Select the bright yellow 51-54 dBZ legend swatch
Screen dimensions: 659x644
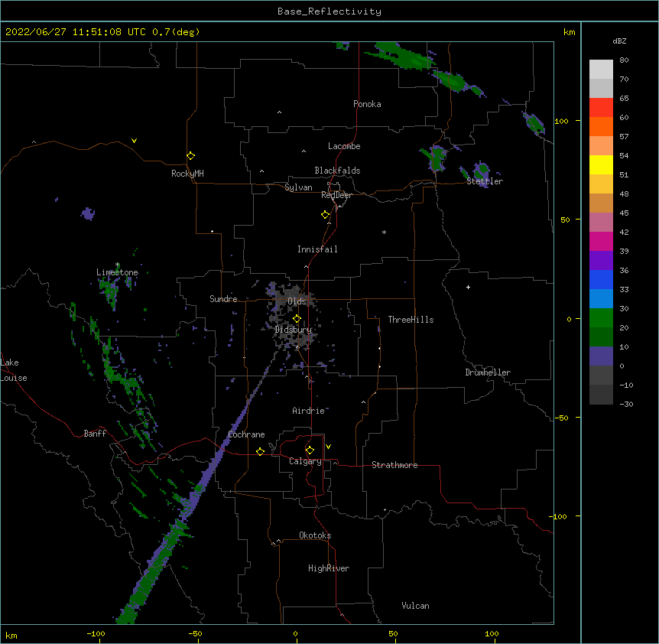[601, 164]
